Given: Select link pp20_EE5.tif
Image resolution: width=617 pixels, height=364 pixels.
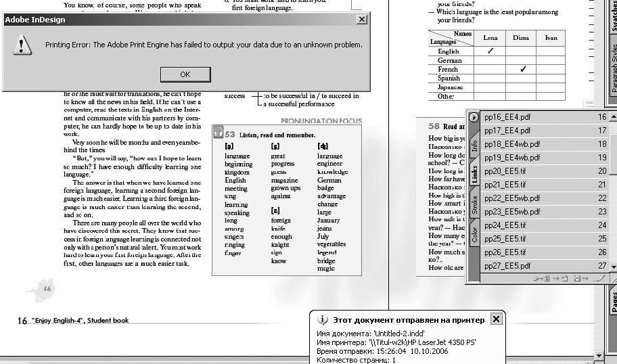Looking at the screenshot, I should pyautogui.click(x=545, y=171).
